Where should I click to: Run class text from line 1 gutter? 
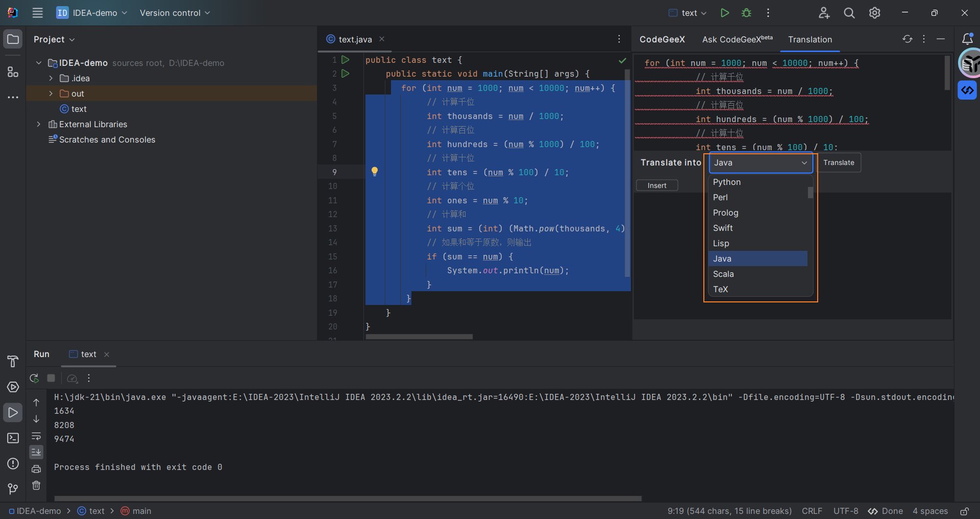click(x=346, y=60)
